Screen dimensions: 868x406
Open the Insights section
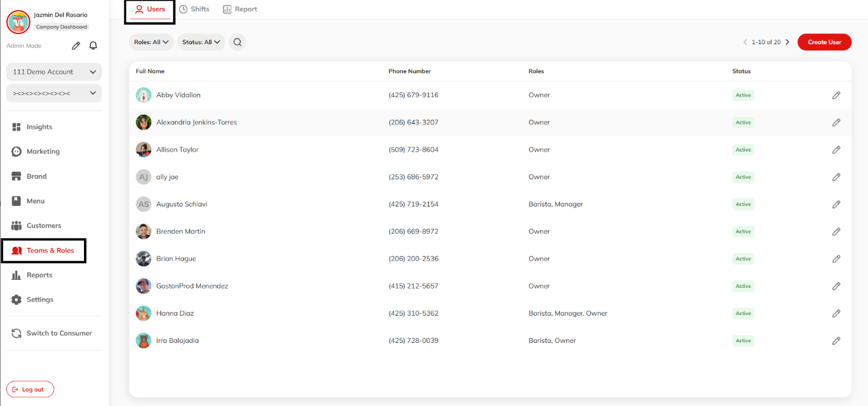[x=39, y=126]
